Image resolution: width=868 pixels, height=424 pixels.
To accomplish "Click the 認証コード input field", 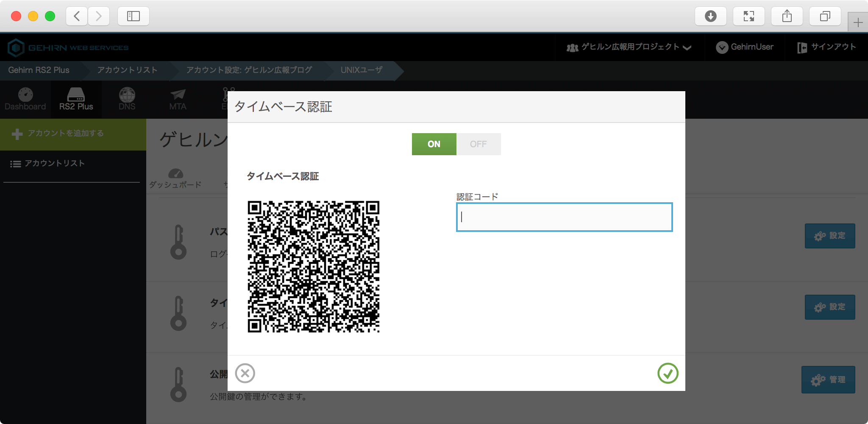I will point(564,217).
